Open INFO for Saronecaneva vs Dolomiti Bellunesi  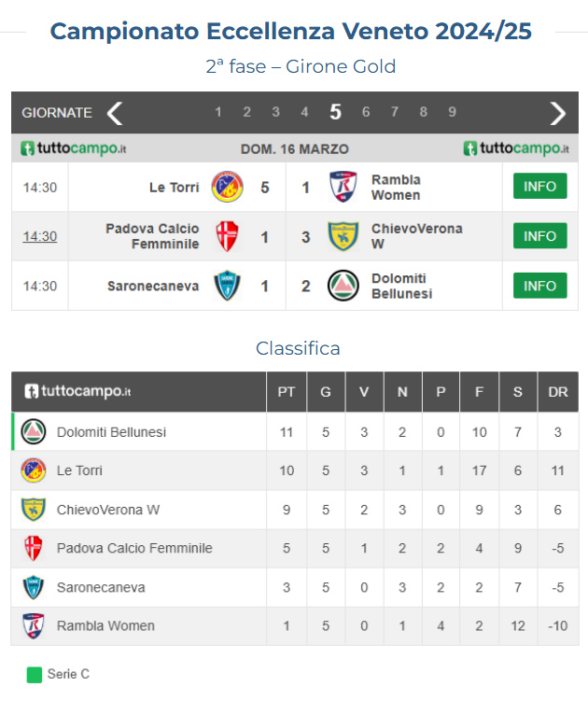point(539,286)
